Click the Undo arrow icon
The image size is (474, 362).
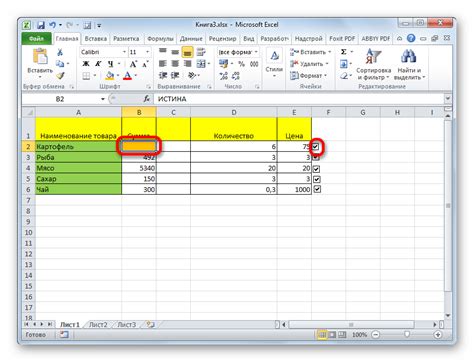pos(53,25)
